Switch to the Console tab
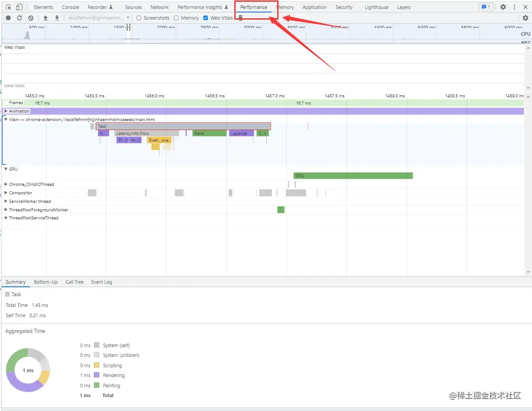 [x=71, y=7]
